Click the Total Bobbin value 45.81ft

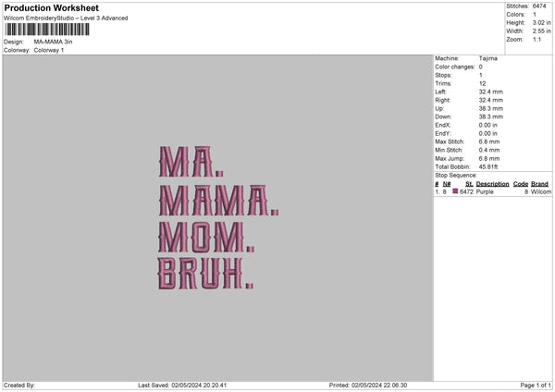488,166
